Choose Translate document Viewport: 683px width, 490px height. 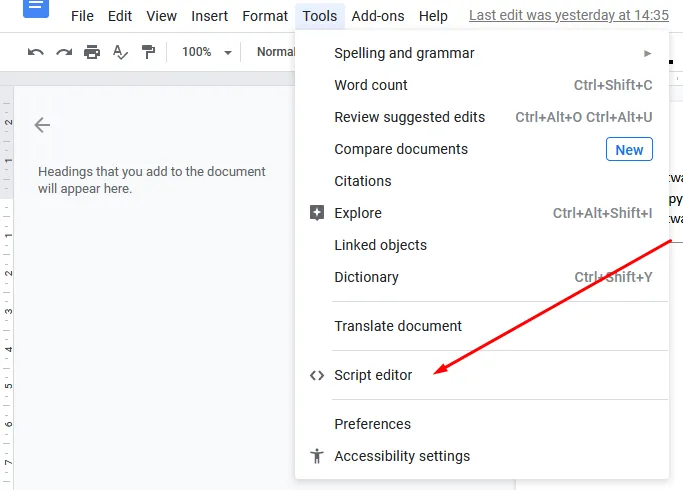[482, 326]
